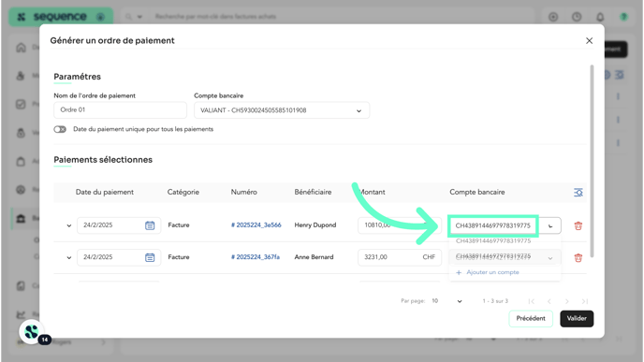The image size is (644, 362).
Task: Open calendar for Anne Bernard payment date
Action: coord(150,257)
